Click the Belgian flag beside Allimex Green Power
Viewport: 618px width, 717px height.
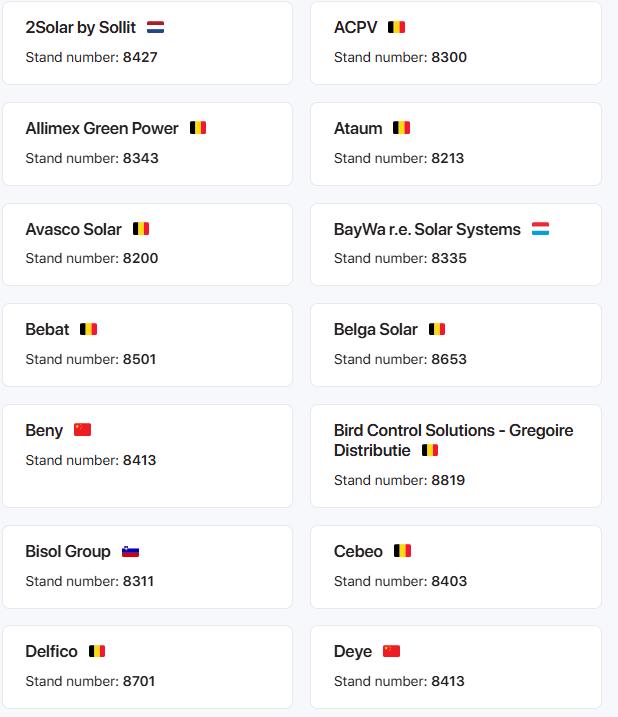[198, 128]
